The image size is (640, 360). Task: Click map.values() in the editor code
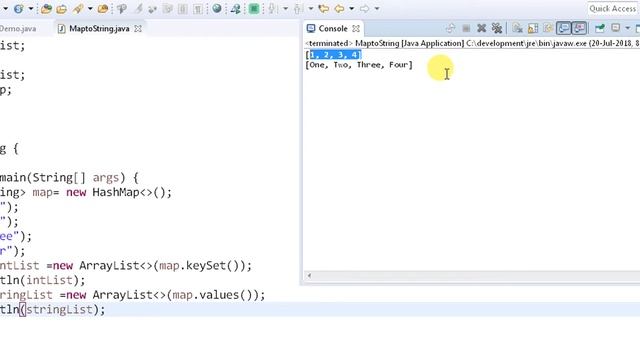(x=215, y=295)
